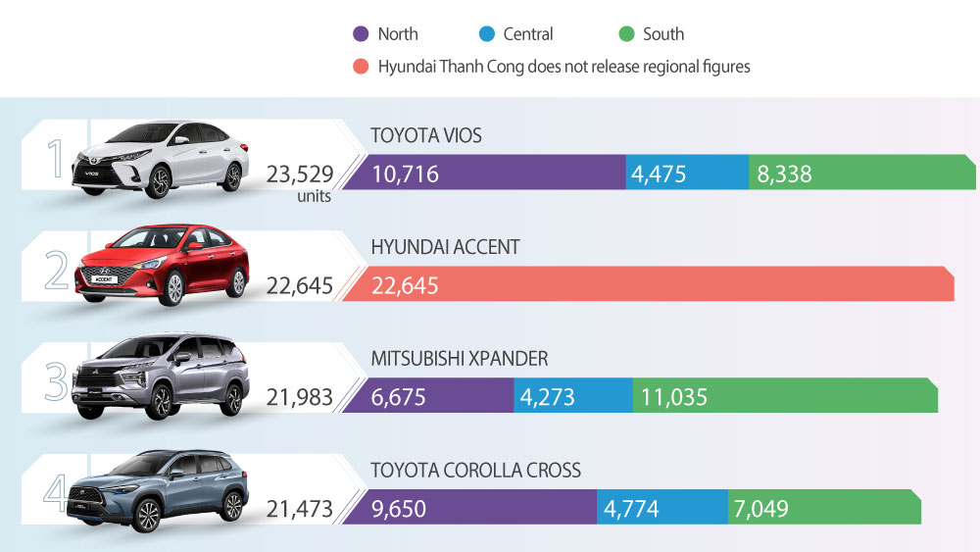
Task: Select the red Hyundai Accent car image
Action: pos(161,267)
